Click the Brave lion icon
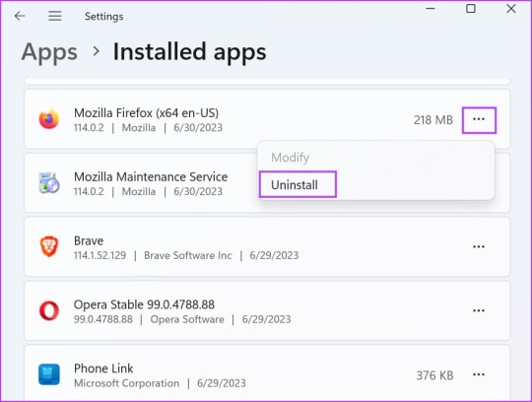This screenshot has width=532, height=402. point(49,246)
